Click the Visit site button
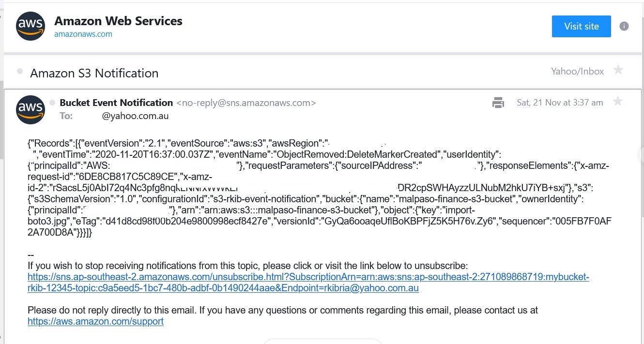Image resolution: width=644 pixels, height=344 pixels. [x=581, y=26]
